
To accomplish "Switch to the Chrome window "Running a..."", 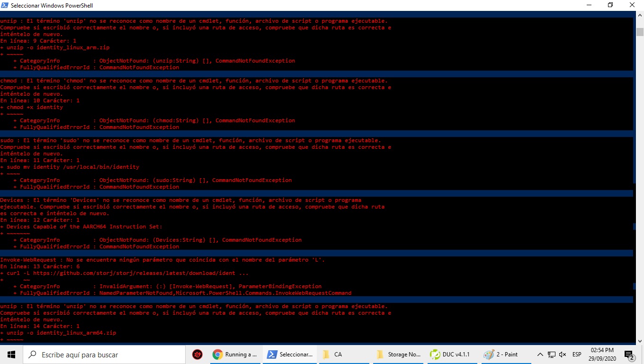I will (x=235, y=354).
